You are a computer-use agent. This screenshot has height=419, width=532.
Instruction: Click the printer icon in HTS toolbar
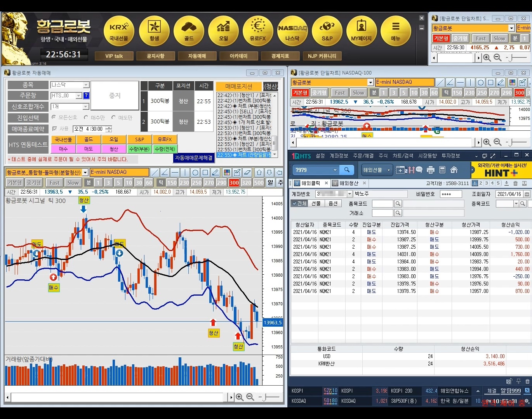[x=430, y=170]
